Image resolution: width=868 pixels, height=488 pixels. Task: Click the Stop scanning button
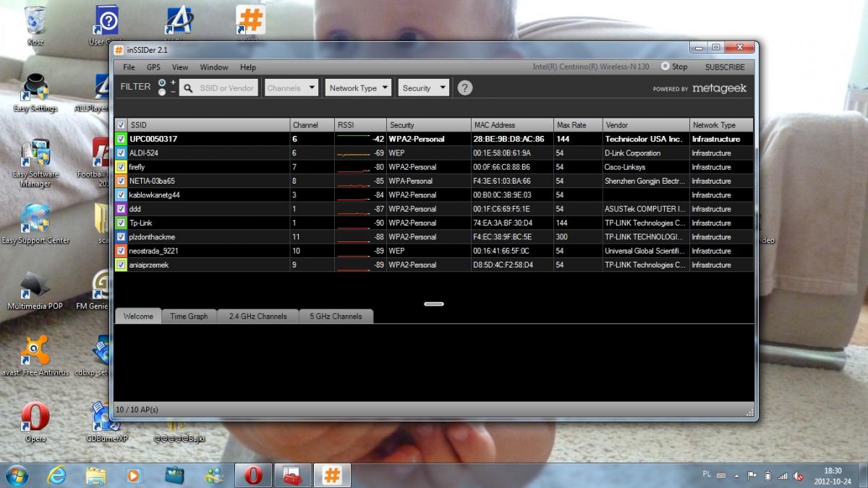[674, 67]
